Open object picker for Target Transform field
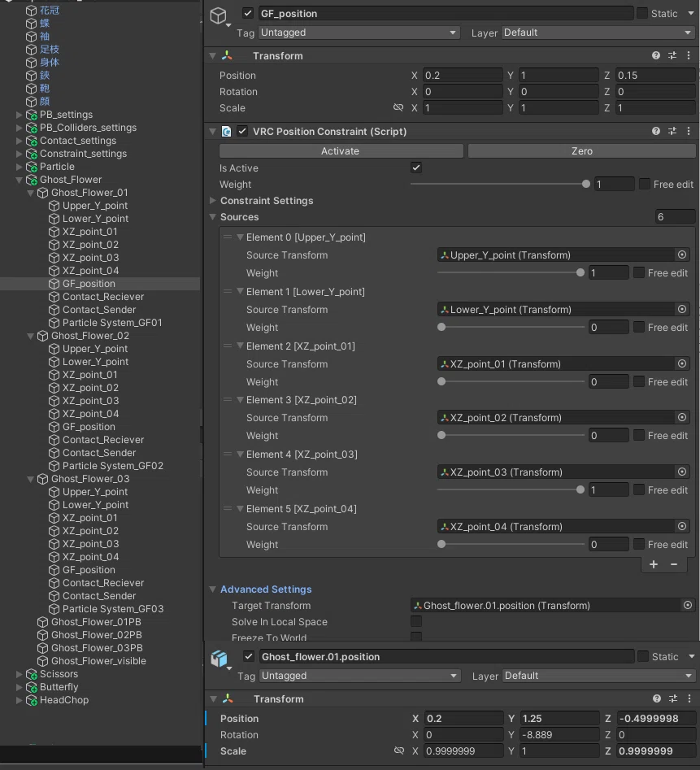 pos(688,605)
